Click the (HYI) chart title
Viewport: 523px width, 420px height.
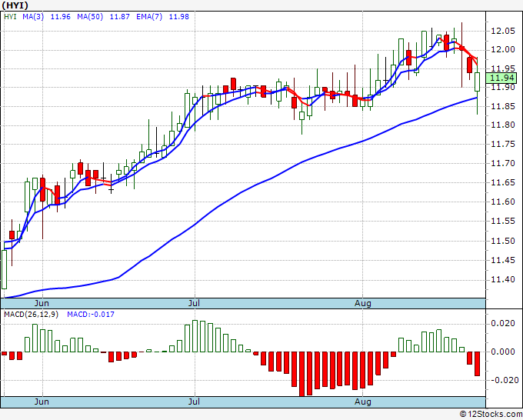pos(15,5)
